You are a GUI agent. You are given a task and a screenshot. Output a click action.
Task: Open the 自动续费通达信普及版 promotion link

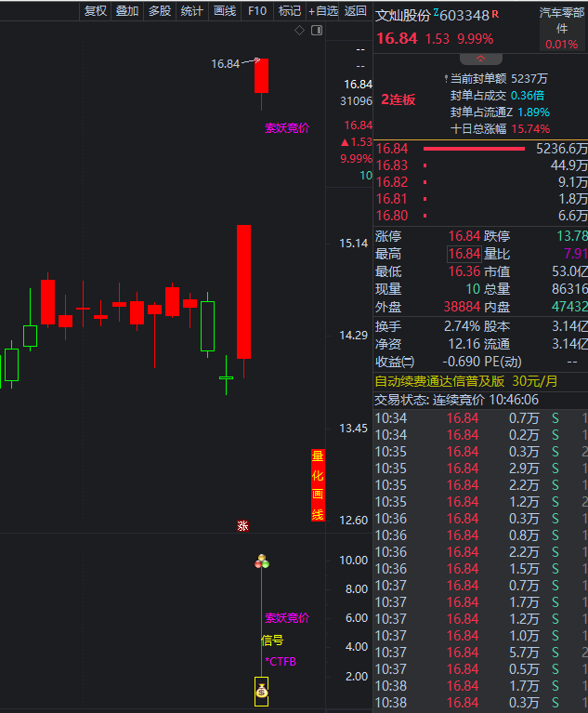(465, 381)
